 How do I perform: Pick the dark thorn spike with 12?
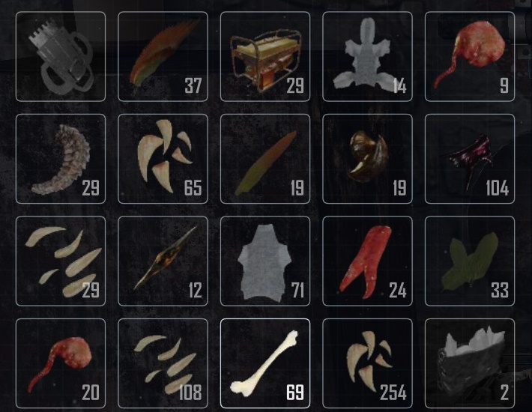163,261
